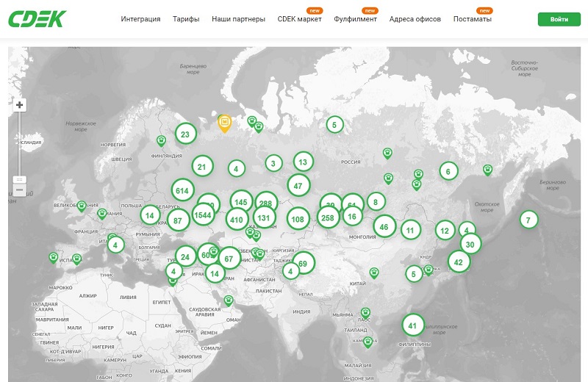Open cluster marker 13
This screenshot has height=382, width=588.
(x=303, y=162)
